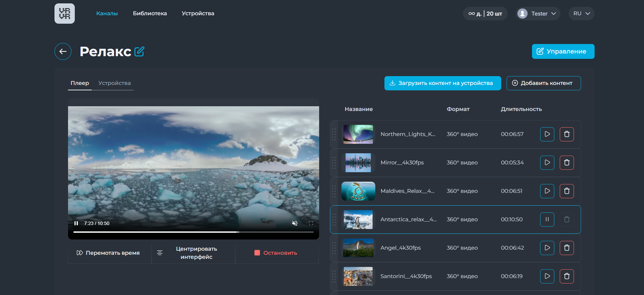Grab drag handle of Northern_Lights row
The image size is (644, 295).
(x=334, y=134)
